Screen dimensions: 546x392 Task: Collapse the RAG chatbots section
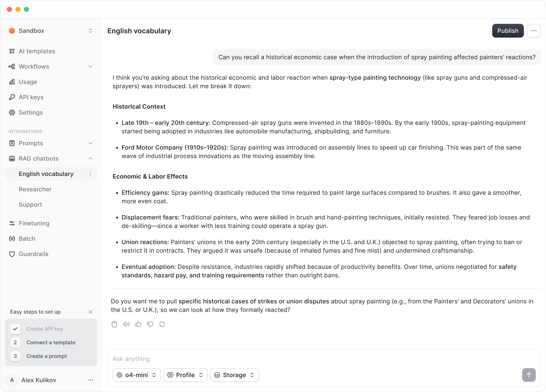point(90,159)
